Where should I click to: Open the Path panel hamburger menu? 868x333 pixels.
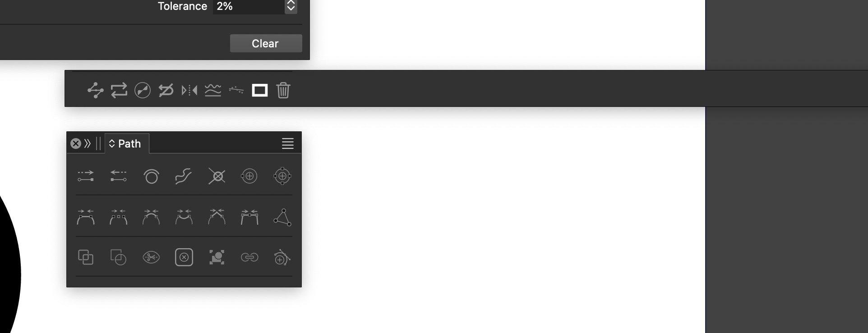(x=288, y=143)
